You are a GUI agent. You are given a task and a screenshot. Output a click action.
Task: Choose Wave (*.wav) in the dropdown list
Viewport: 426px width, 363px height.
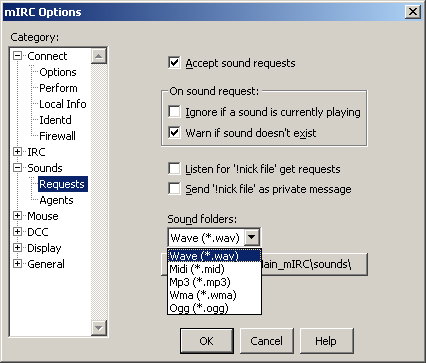click(x=214, y=256)
